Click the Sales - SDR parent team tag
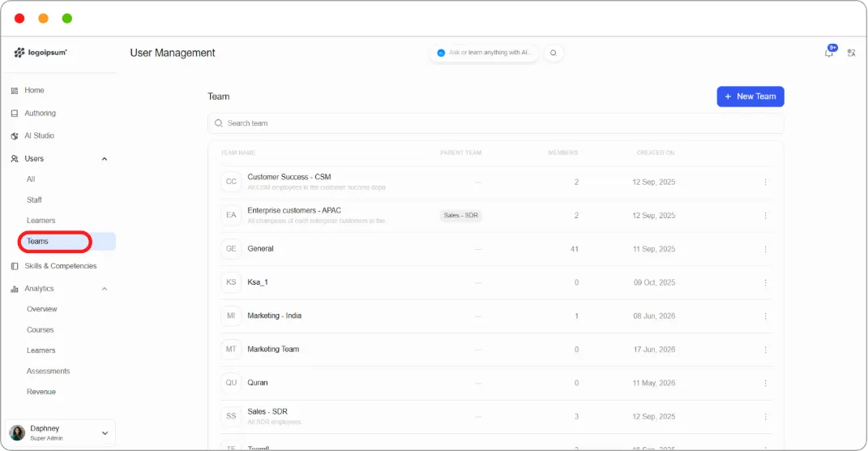Screen dimensions: 868x451 point(460,216)
